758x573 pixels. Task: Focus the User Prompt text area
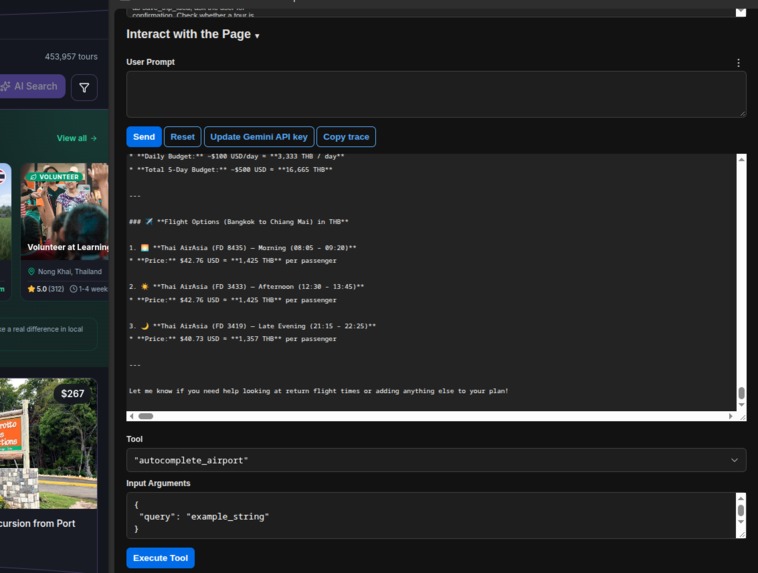(x=436, y=94)
